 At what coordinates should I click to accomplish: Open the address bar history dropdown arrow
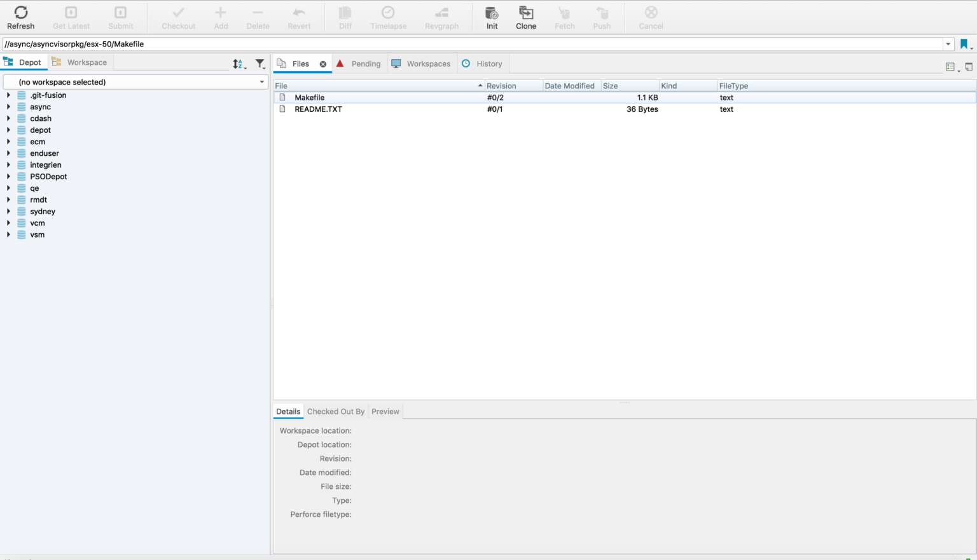[x=948, y=44]
